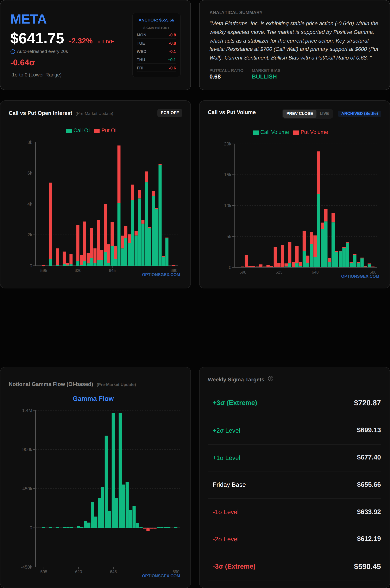
Task: Open OPTIONSGEX.COM link under Gamma Flow chart
Action: pos(161,576)
